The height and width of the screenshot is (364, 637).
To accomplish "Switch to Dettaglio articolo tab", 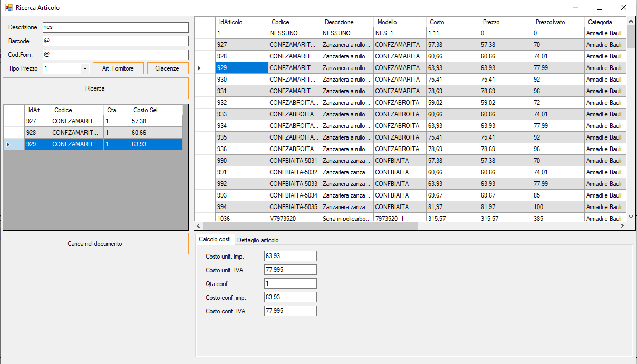I will (258, 240).
